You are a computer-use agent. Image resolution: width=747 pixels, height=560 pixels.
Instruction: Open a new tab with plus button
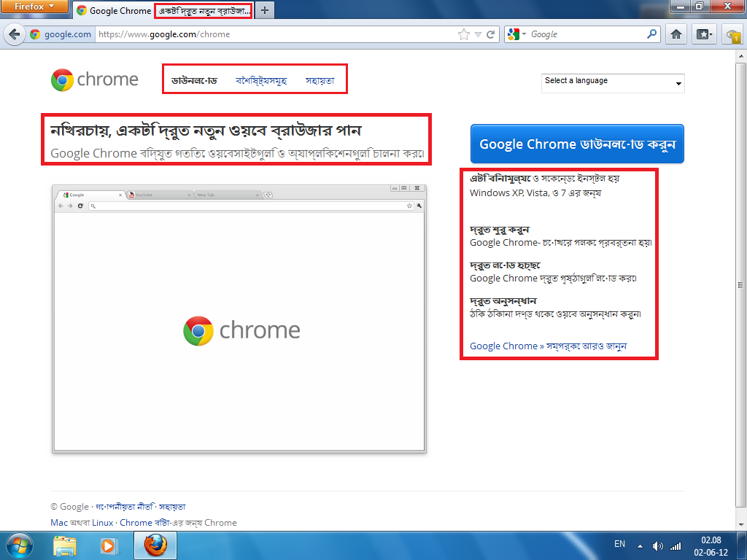(265, 10)
